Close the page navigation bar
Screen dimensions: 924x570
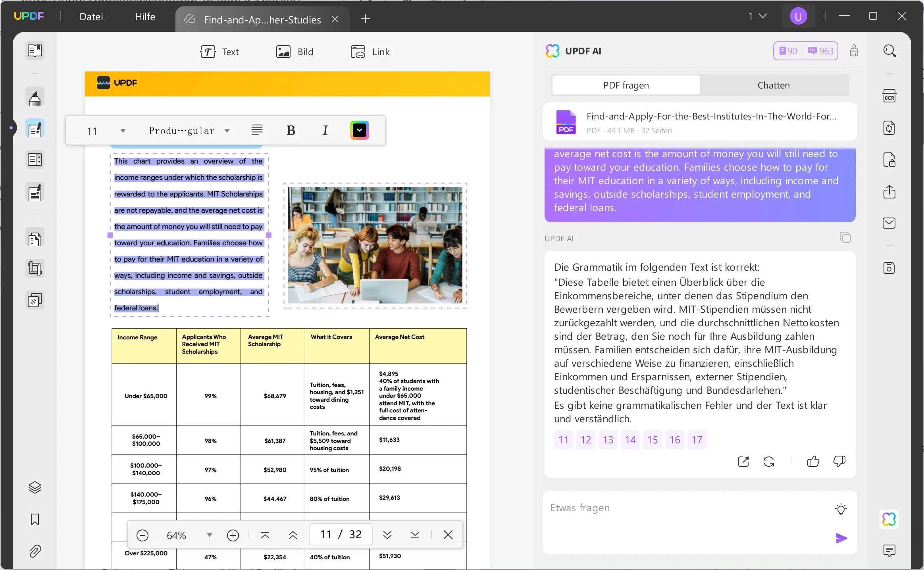(448, 535)
